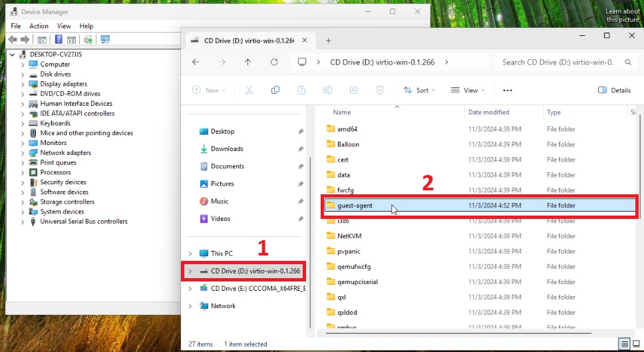Switch to large thumbnails view in status bar

click(635, 344)
